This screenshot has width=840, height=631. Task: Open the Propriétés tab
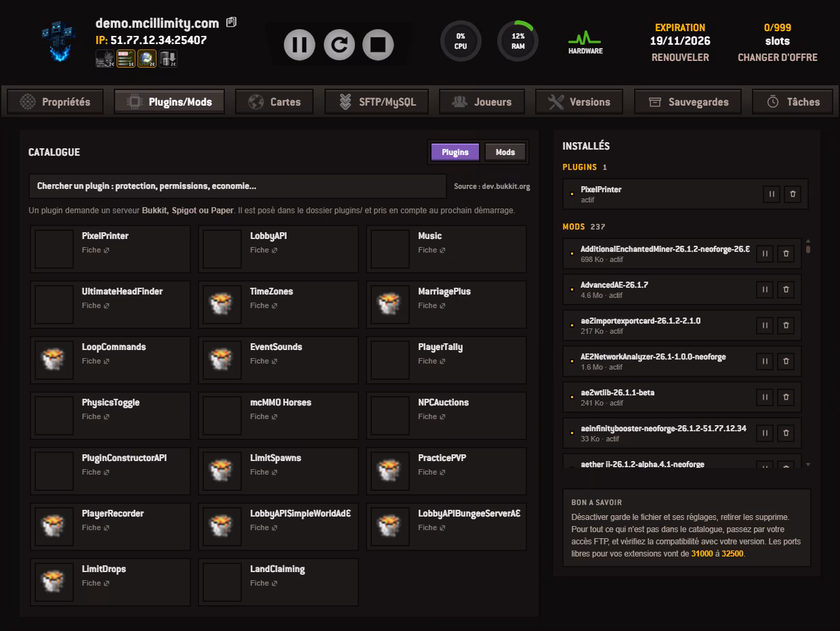(55, 102)
